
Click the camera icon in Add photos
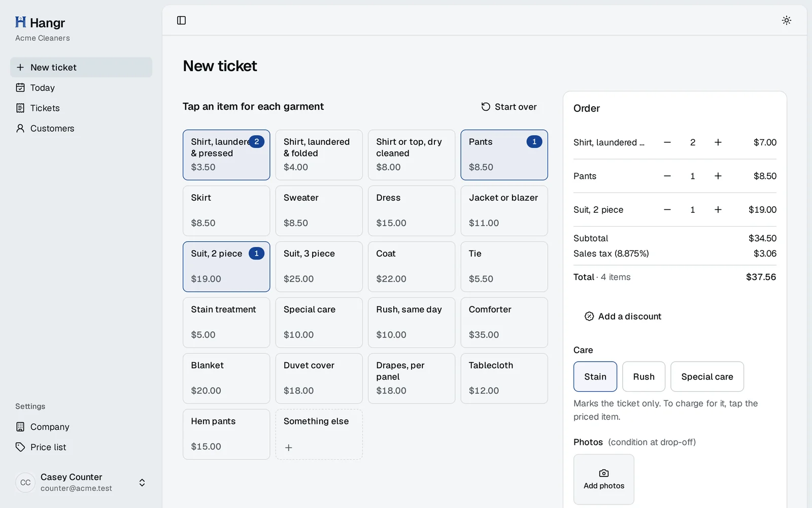604,473
